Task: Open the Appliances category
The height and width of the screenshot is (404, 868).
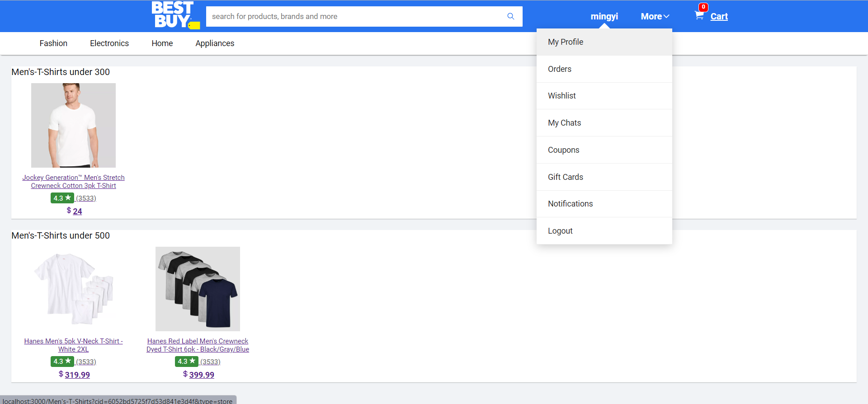Action: [215, 43]
